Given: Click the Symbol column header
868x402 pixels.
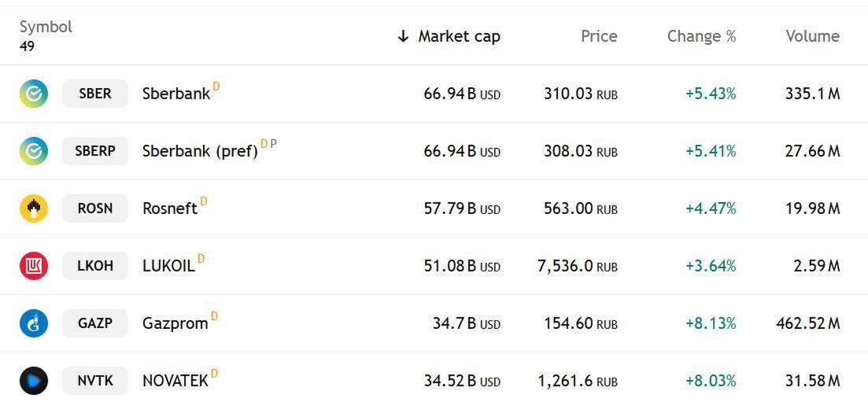Looking at the screenshot, I should [x=46, y=27].
